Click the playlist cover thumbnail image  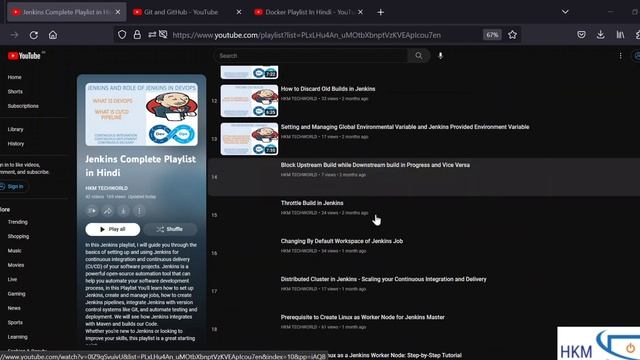tap(142, 114)
